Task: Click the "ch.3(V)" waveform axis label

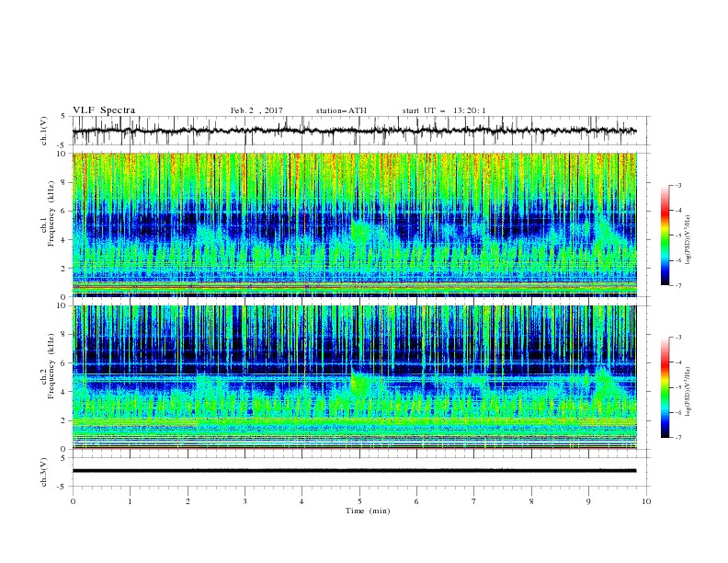Action: point(44,472)
